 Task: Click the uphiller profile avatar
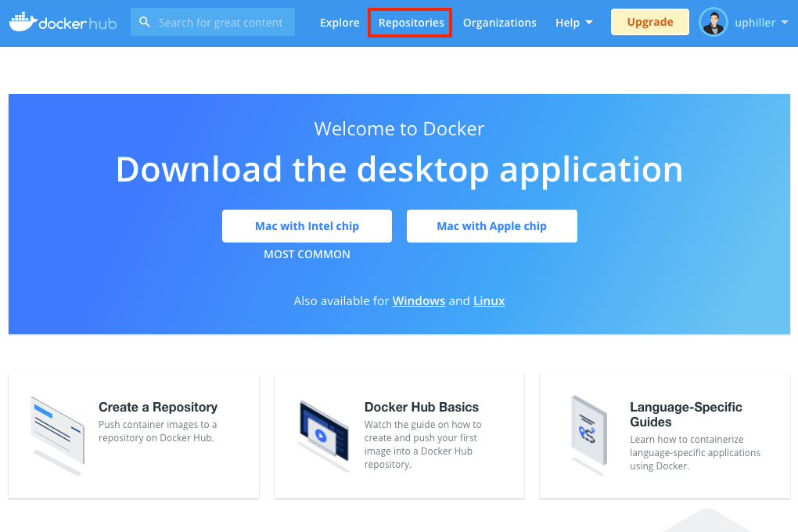(713, 22)
